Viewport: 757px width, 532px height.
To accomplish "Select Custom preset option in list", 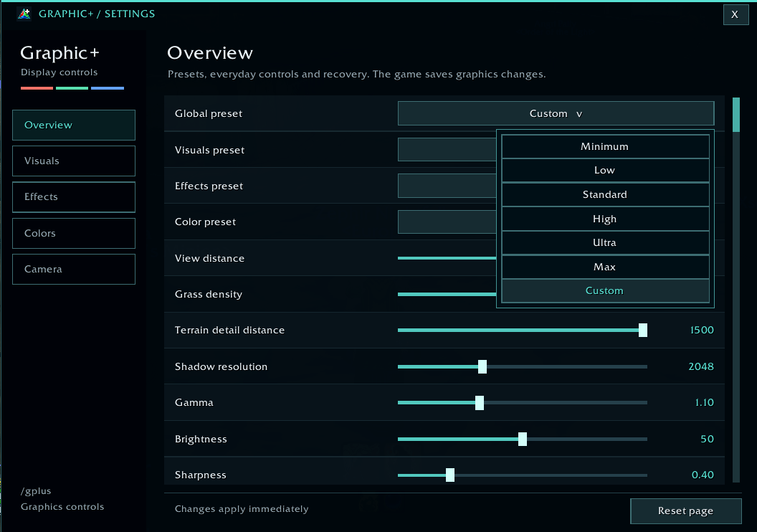I will (x=605, y=290).
